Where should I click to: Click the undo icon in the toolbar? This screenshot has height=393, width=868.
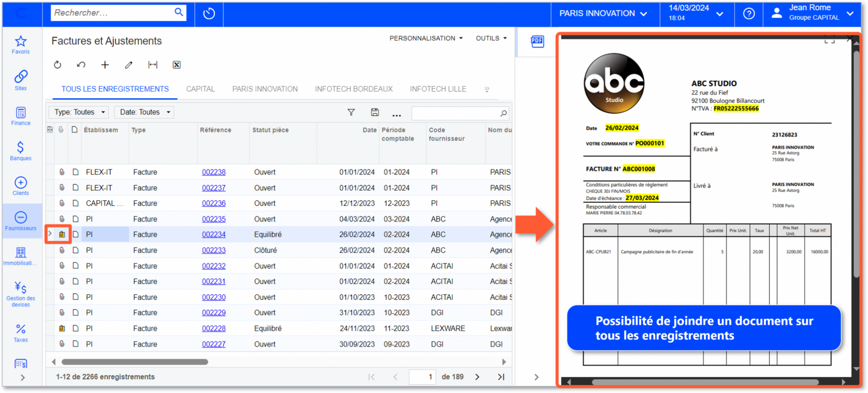(81, 65)
